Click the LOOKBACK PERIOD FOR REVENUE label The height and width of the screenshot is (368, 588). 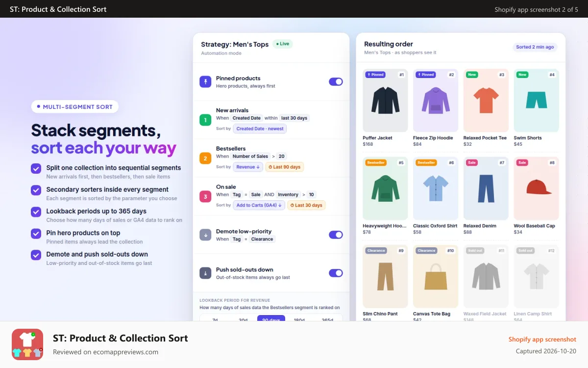click(235, 300)
